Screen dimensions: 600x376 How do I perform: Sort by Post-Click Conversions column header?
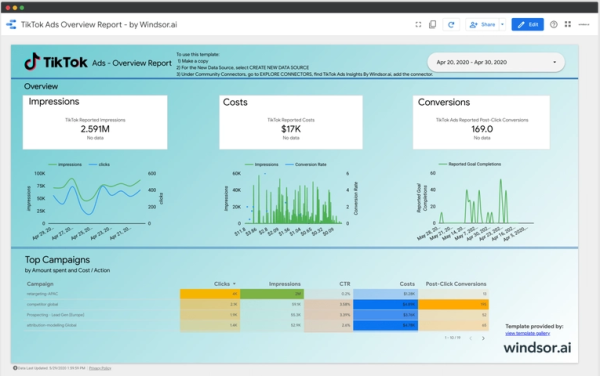[x=456, y=284]
